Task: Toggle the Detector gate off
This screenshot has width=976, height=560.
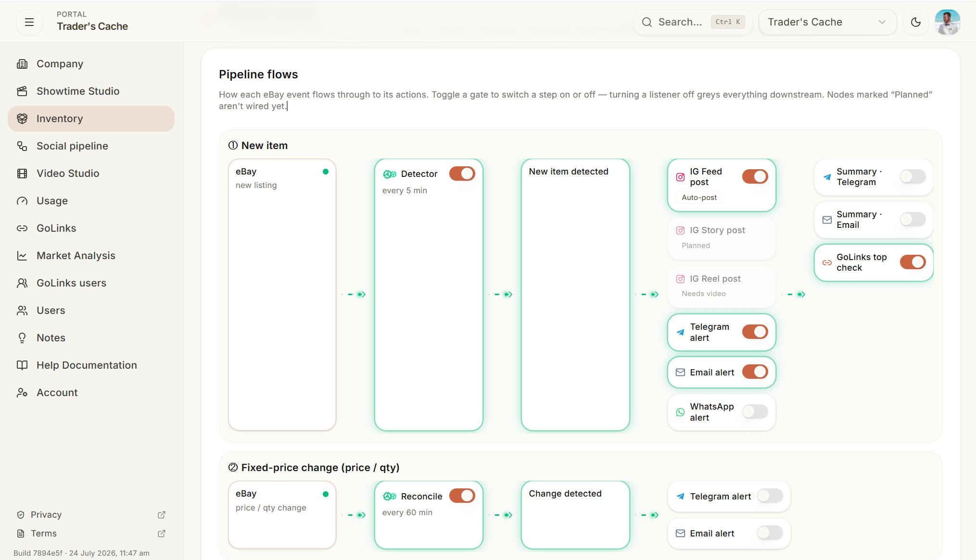Action: click(462, 174)
